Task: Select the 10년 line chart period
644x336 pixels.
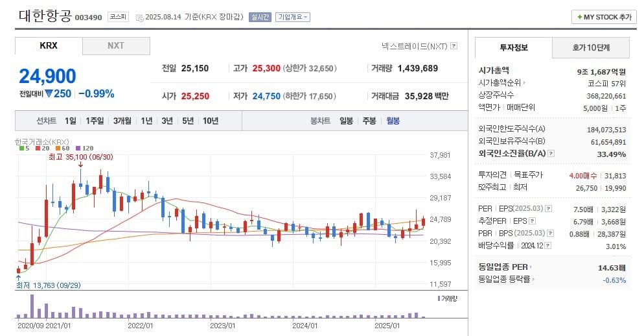Action: click(x=211, y=121)
